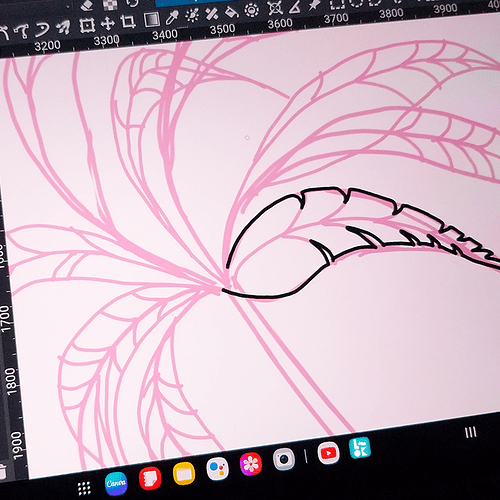The height and width of the screenshot is (500, 500).
Task: Toggle the eraser mode icon
Action: coord(88,5)
